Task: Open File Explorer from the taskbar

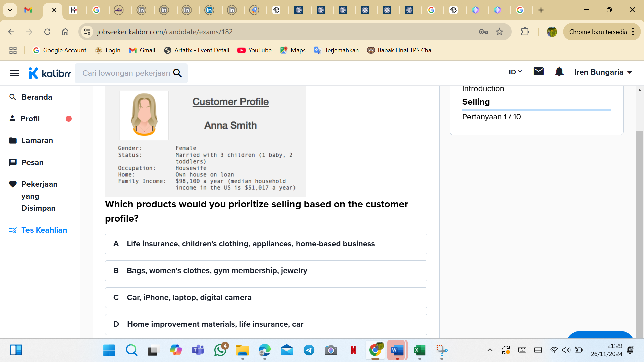Action: tap(242, 350)
